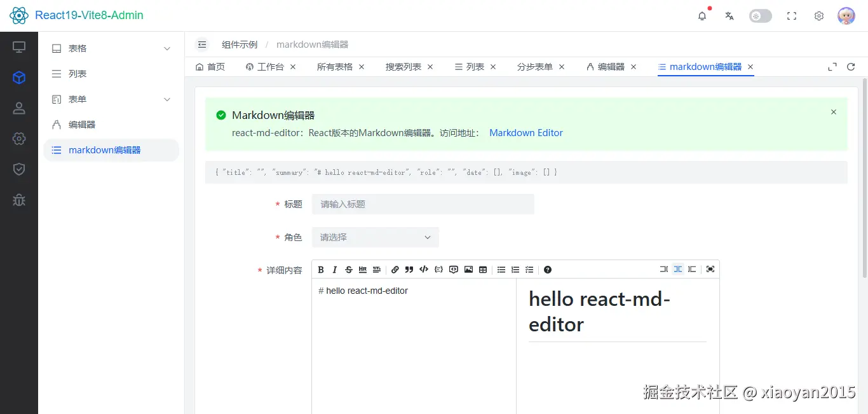Dismiss the green Markdown编辑器 alert

834,112
